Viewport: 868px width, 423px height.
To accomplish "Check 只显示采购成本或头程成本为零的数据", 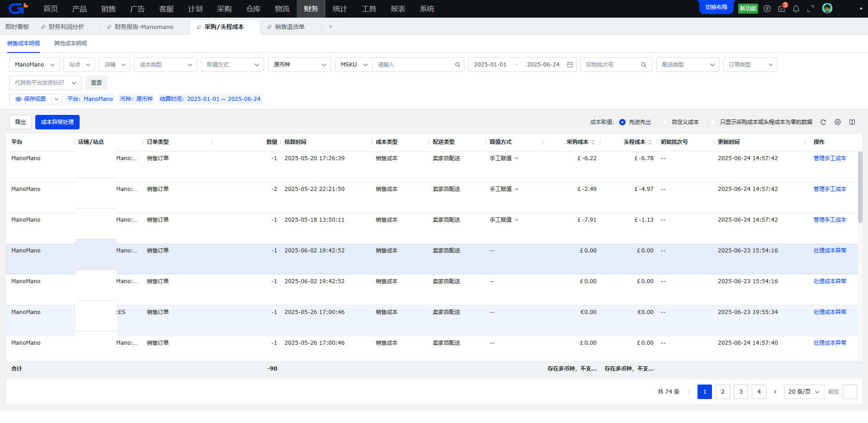I will click(x=713, y=122).
